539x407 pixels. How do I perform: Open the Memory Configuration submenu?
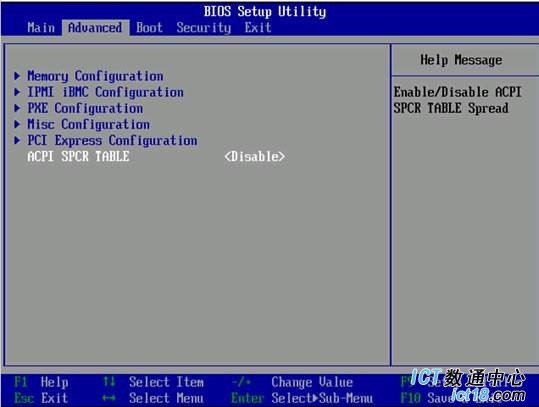click(95, 76)
